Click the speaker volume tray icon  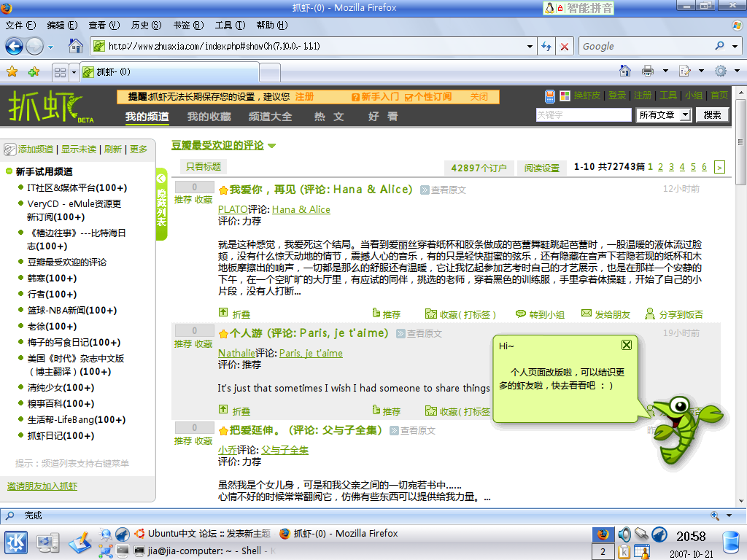(x=624, y=534)
